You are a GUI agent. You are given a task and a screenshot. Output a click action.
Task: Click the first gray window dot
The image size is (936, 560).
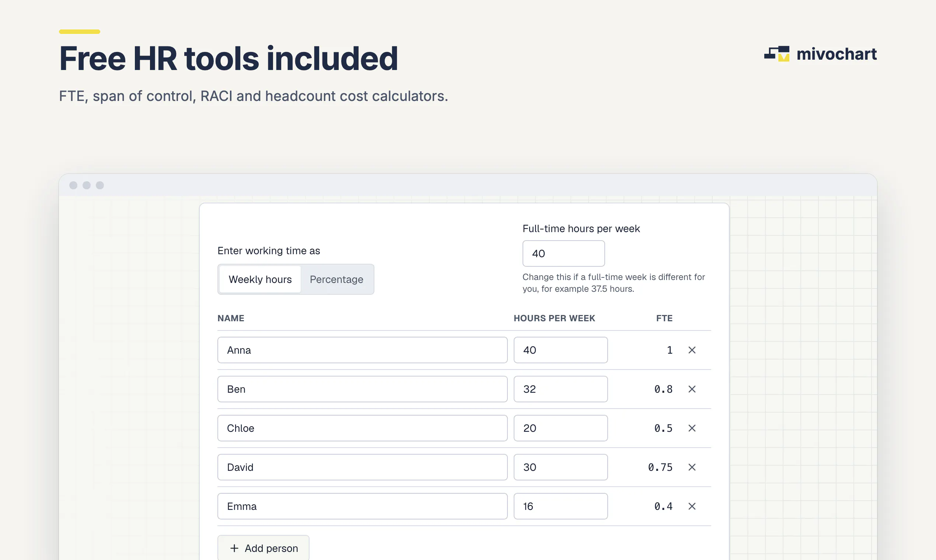click(x=73, y=185)
